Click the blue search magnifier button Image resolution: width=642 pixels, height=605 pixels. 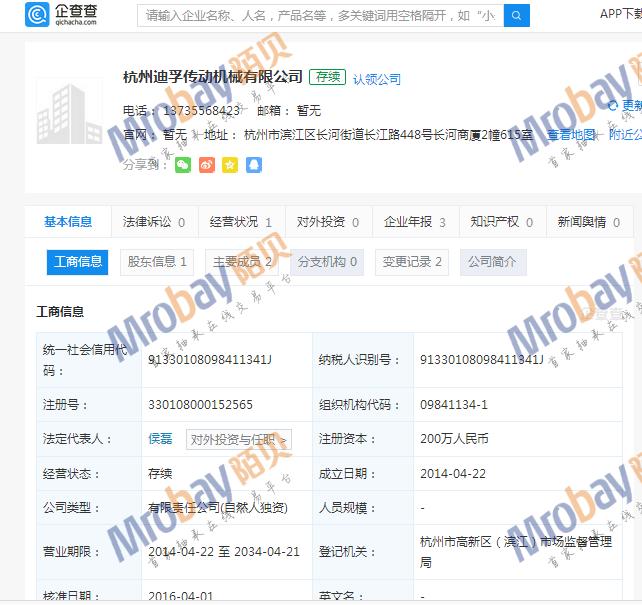pos(516,15)
